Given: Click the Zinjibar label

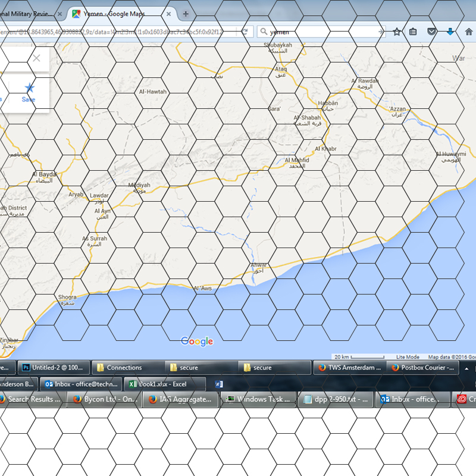Looking at the screenshot, I should tap(9, 343).
